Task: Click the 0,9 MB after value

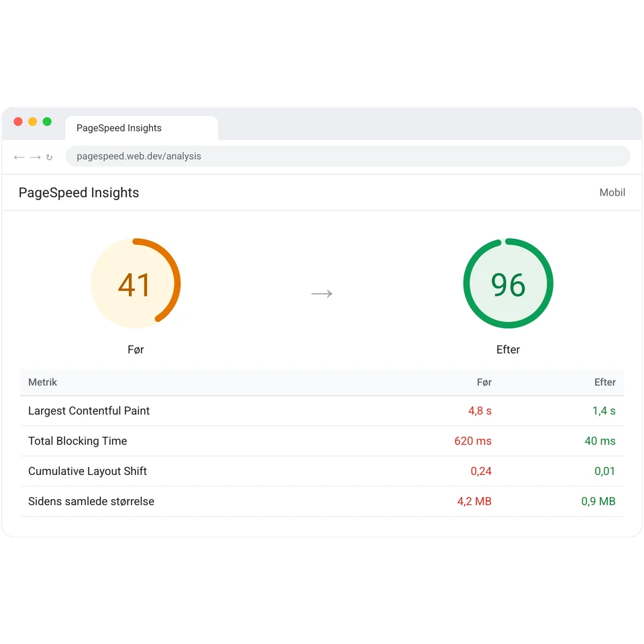Action: 598,502
